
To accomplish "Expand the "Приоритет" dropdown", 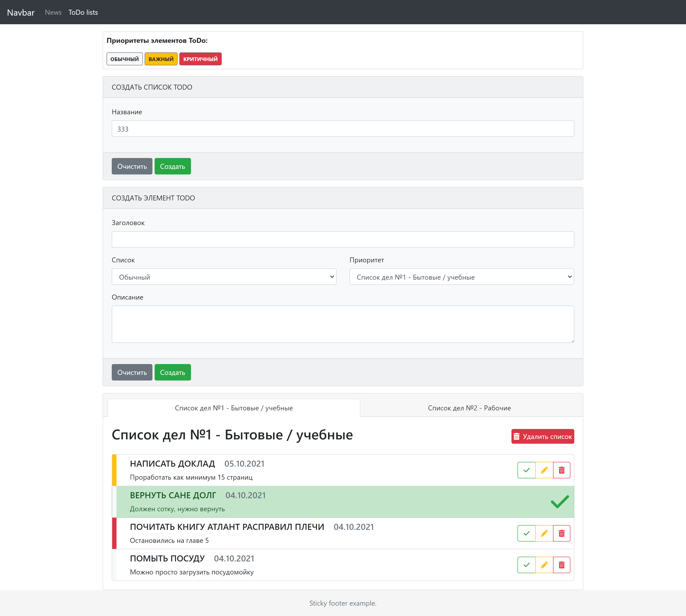I will pos(461,277).
